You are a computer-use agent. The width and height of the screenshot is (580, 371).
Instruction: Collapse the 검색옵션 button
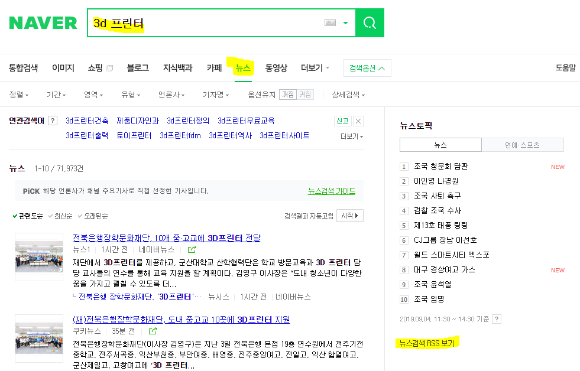click(x=367, y=68)
